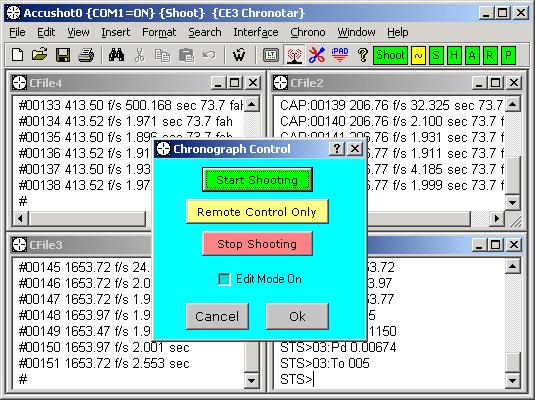Click the Chronograph Control dialog title icon

(x=163, y=149)
